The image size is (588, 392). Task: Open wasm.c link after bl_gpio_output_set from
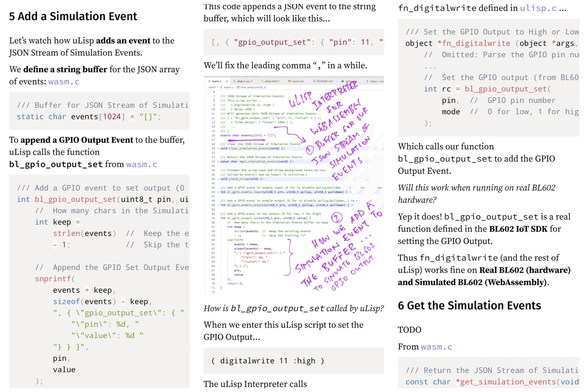[141, 164]
